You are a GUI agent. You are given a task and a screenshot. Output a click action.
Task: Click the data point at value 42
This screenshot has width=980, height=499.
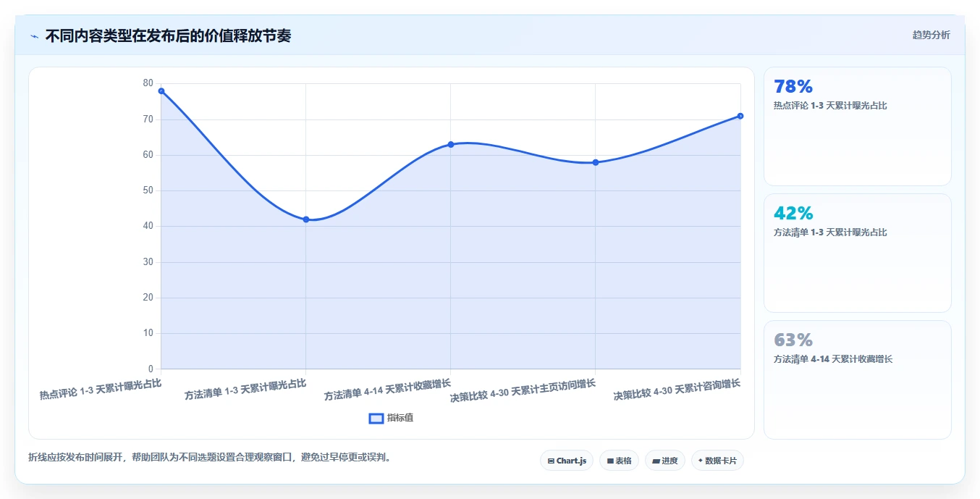(306, 219)
